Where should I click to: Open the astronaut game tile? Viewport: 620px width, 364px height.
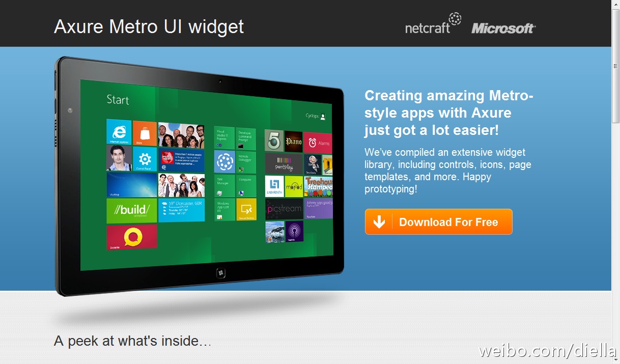point(313,165)
